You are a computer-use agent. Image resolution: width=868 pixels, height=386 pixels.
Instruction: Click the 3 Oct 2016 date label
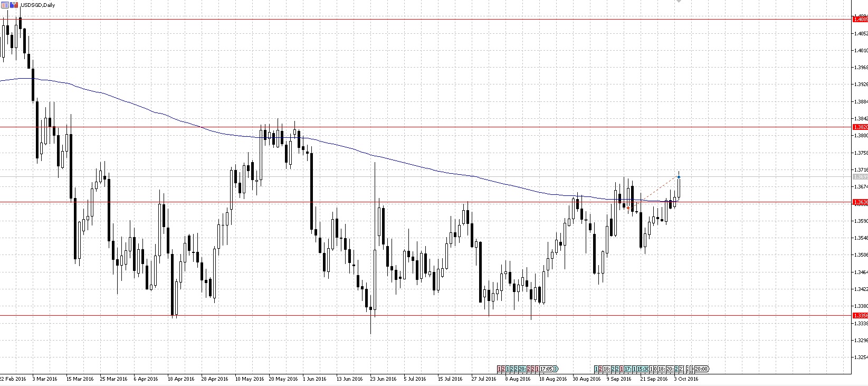[x=685, y=379]
